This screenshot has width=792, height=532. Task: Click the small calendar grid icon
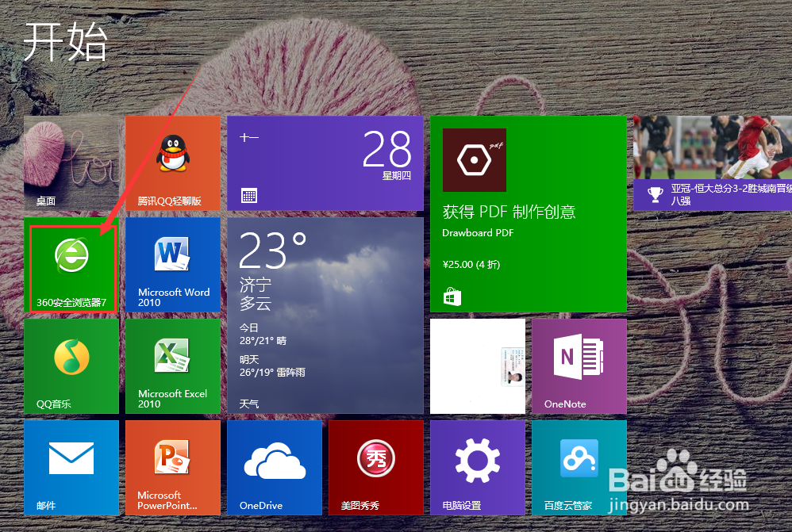click(x=249, y=195)
